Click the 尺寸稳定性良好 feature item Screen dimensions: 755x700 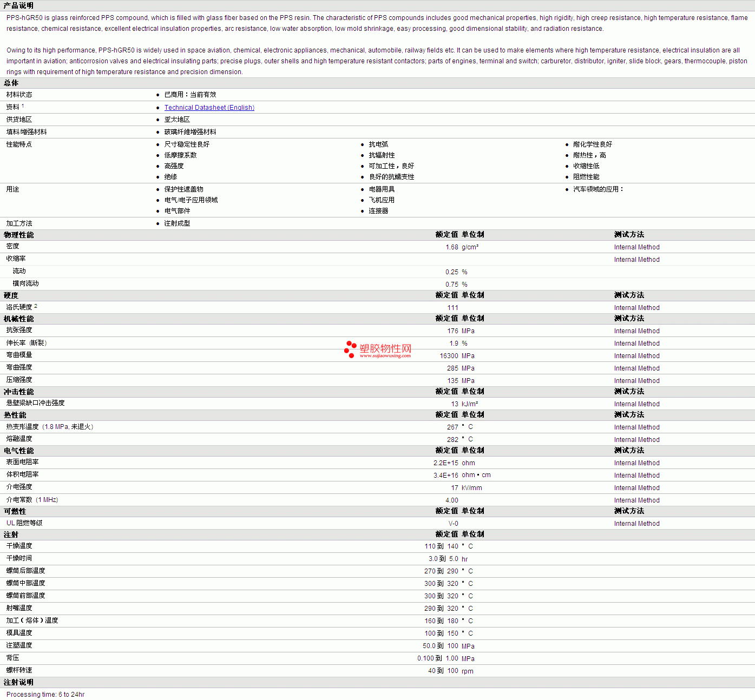click(187, 144)
